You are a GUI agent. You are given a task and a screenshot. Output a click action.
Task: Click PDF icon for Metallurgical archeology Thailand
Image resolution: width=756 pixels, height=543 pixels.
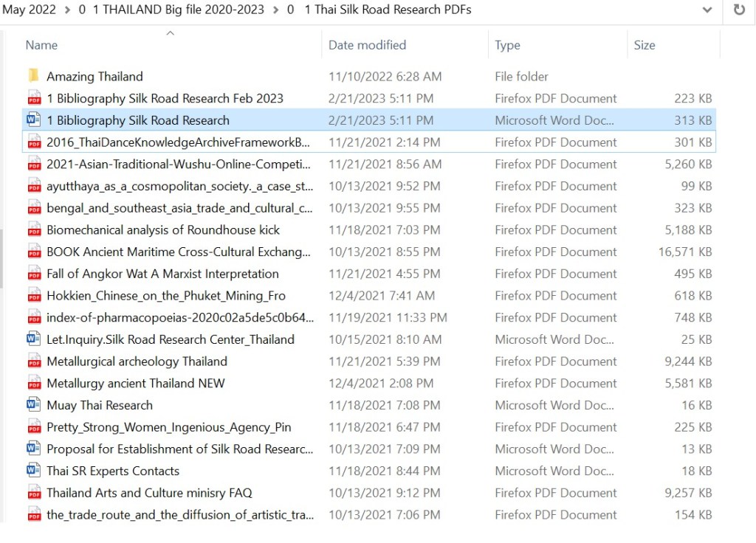33,362
